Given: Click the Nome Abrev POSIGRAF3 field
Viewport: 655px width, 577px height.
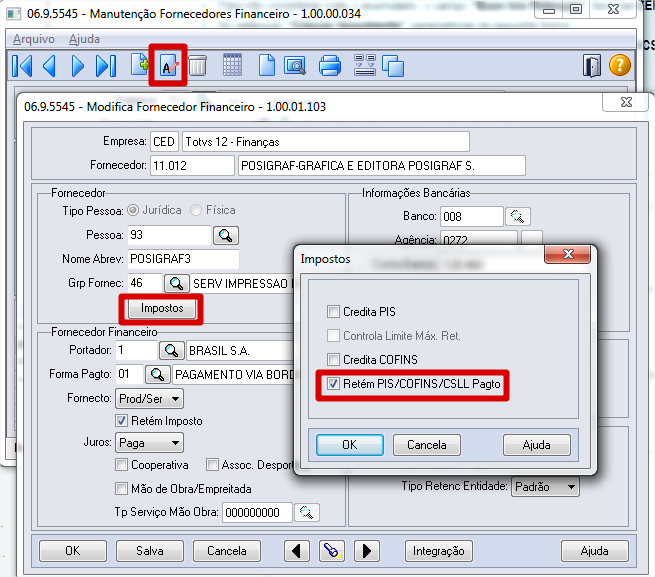Looking at the screenshot, I should [183, 259].
